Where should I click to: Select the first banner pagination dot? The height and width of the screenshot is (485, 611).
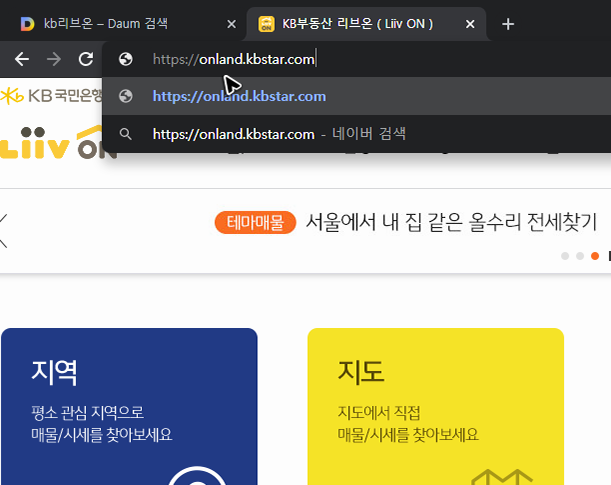pos(565,256)
